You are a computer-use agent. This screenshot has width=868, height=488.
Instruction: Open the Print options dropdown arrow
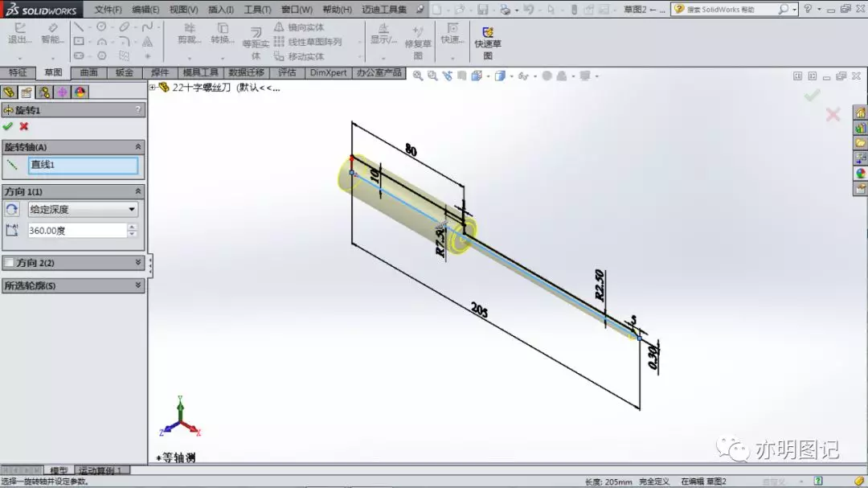516,10
